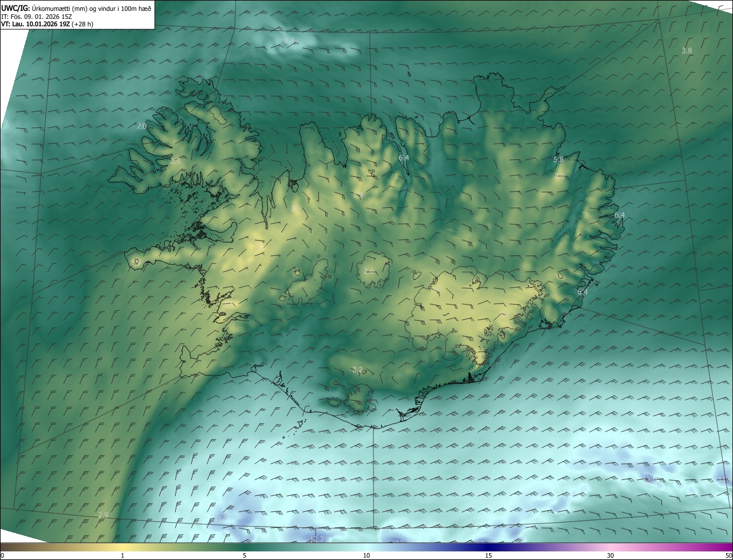Select the 2.6 label on Hofsjökull glacier
This screenshot has height=560, width=733.
(369, 271)
